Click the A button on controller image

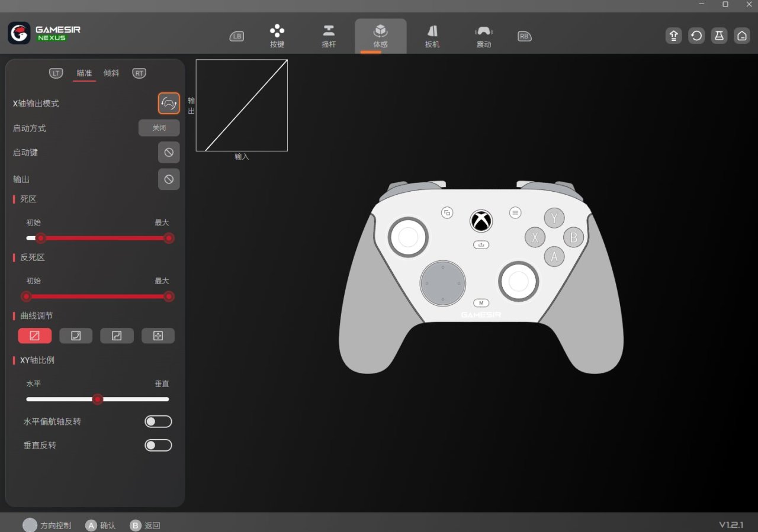(x=554, y=257)
